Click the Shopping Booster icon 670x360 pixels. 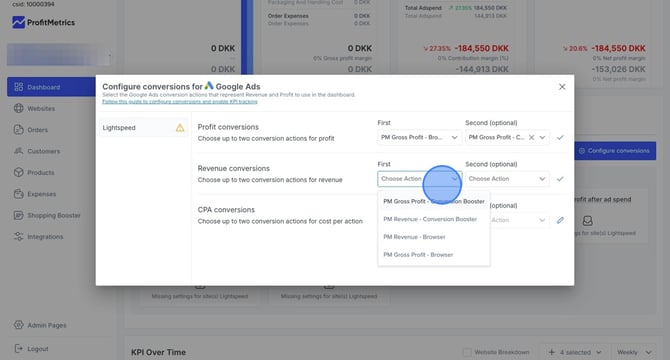(x=18, y=215)
